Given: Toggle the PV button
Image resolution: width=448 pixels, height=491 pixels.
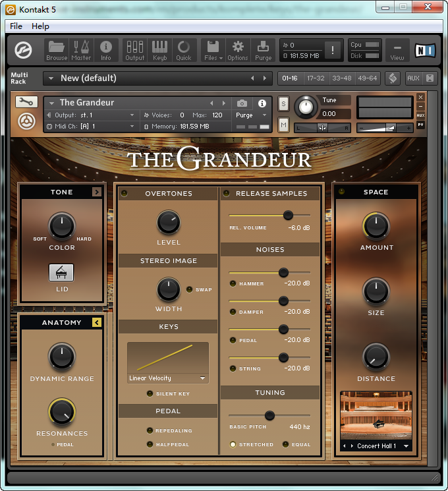Looking at the screenshot, I should 421,125.
